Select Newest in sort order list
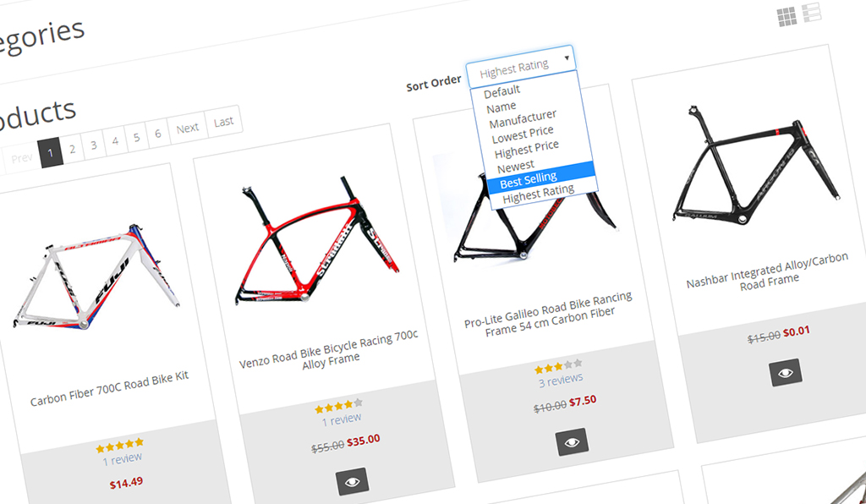Image resolution: width=866 pixels, height=504 pixels. pos(516,166)
